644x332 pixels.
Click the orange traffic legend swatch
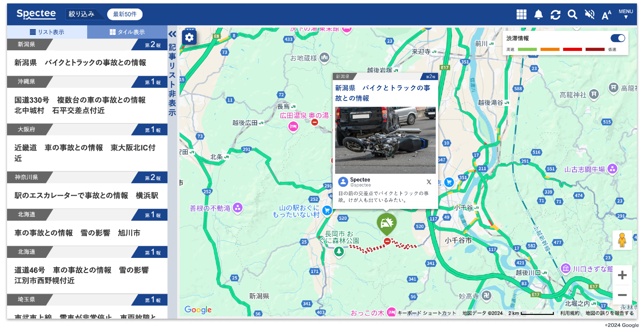click(x=550, y=50)
